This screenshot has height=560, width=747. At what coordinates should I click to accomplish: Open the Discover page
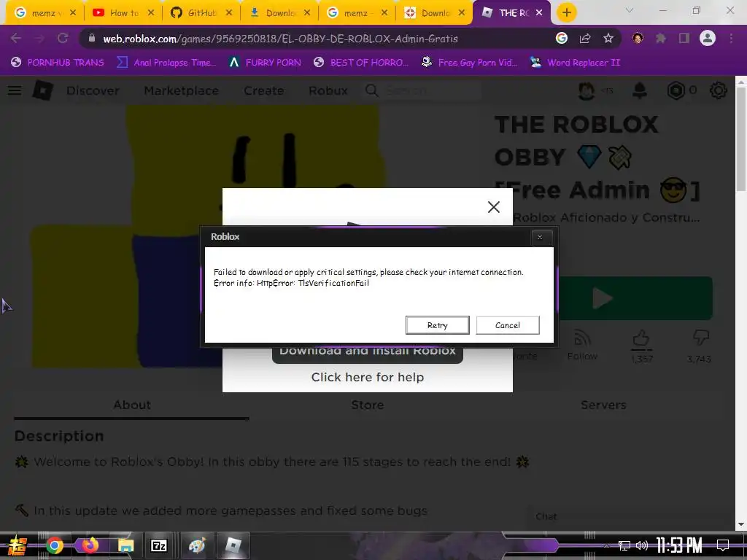coord(93,90)
